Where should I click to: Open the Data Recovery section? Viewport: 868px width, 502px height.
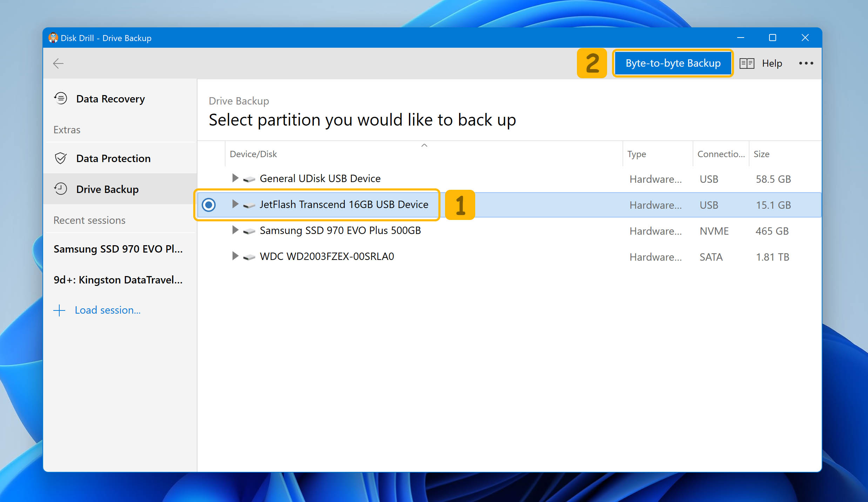point(120,99)
